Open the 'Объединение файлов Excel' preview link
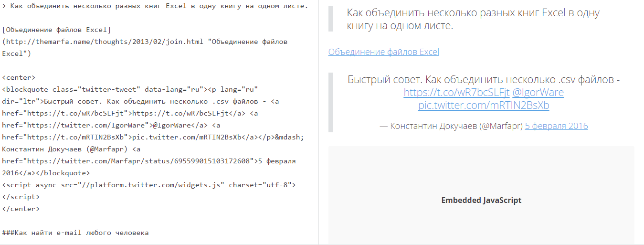Image resolution: width=644 pixels, height=245 pixels. pos(383,52)
